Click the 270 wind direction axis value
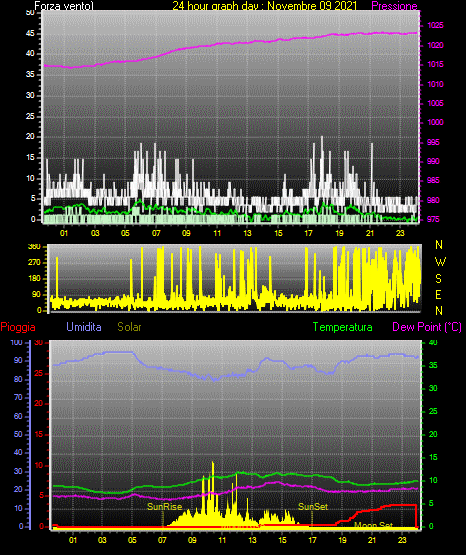 (x=34, y=263)
